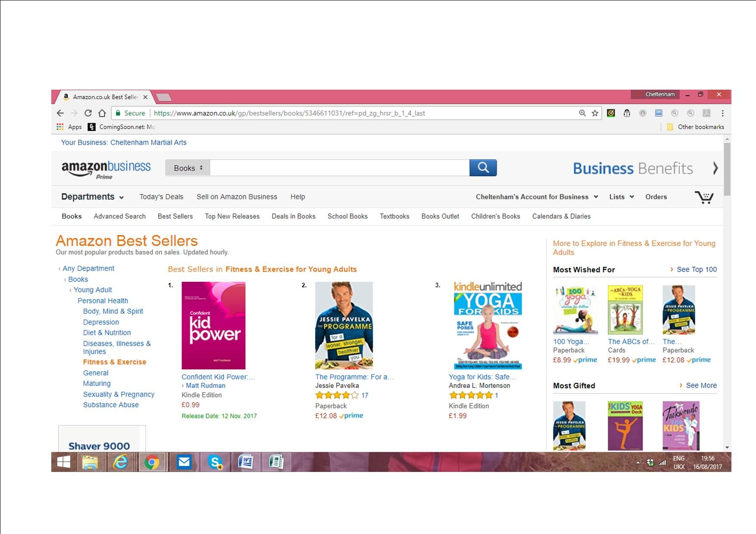Viewport: 756px width, 534px height.
Task: Reload the page with refresh icon
Action: point(88,113)
